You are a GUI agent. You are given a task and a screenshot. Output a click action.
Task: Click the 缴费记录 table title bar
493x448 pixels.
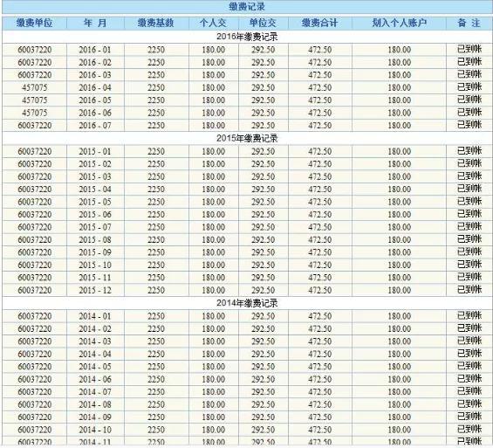247,7
